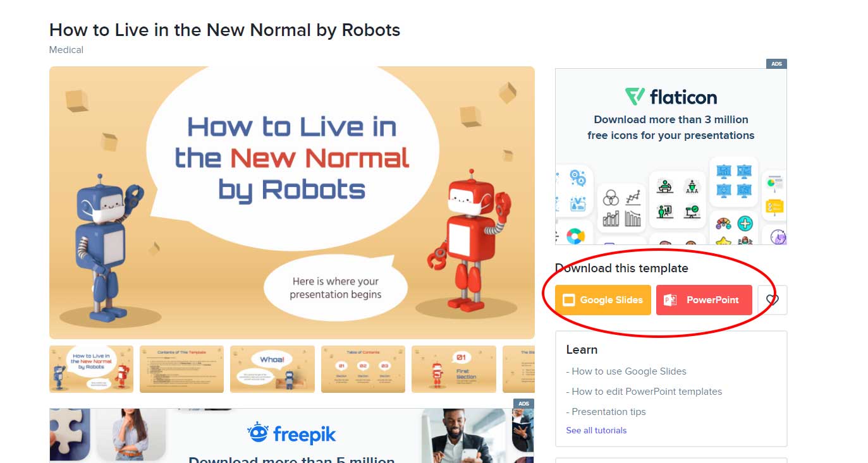Click the ADS badge above flaticon banner
Screen dimensions: 868x463
coord(776,64)
